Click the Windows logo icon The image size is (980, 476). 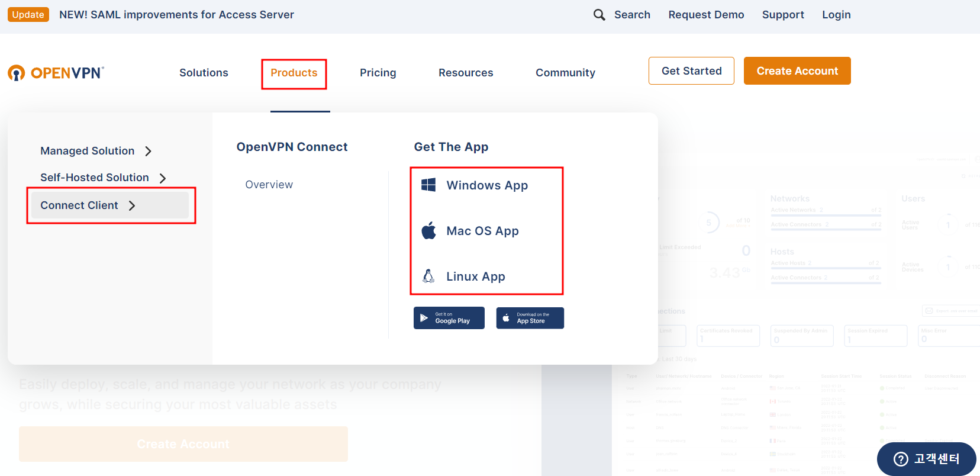(x=428, y=185)
